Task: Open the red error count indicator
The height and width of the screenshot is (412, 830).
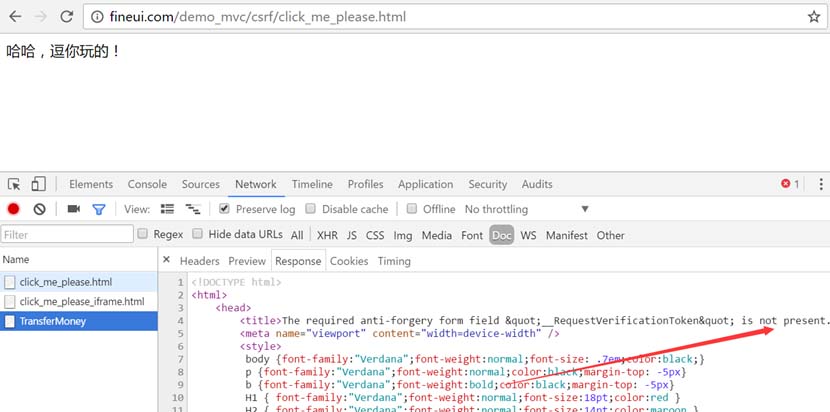Action: point(790,184)
